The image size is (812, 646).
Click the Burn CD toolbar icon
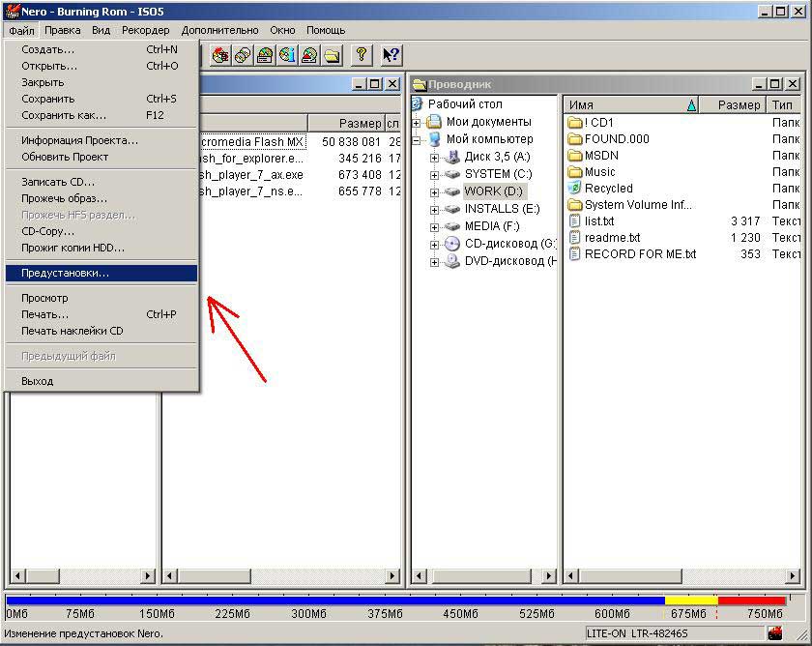(220, 55)
